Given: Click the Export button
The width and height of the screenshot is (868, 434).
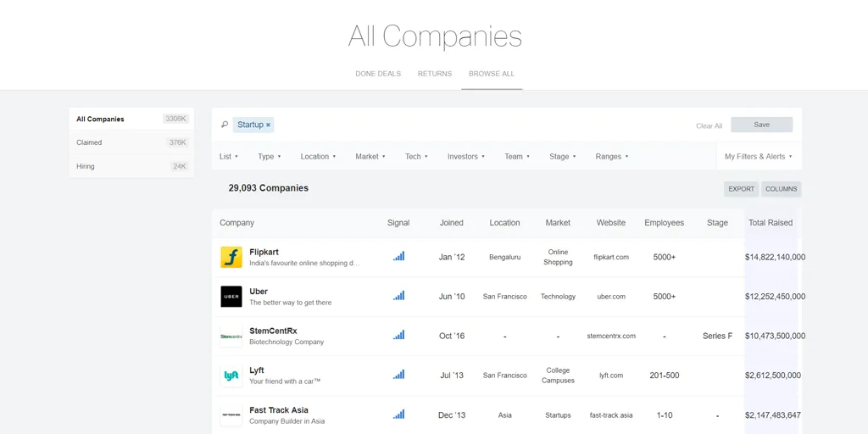Looking at the screenshot, I should point(741,189).
